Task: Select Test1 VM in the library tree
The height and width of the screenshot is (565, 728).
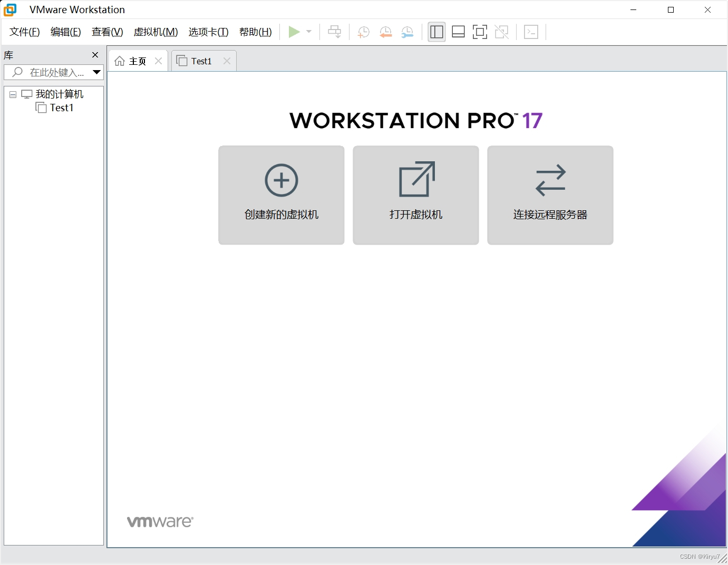Action: pyautogui.click(x=55, y=108)
